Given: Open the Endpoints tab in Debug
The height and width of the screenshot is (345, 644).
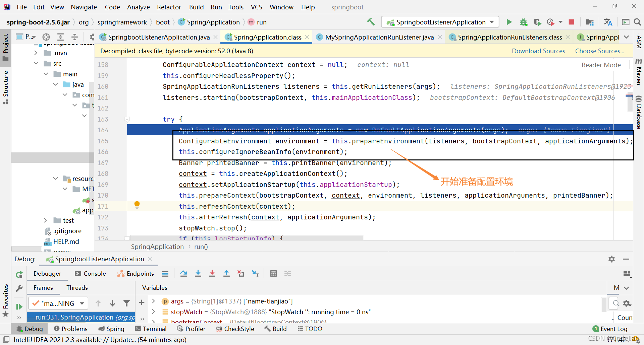Looking at the screenshot, I should (136, 274).
